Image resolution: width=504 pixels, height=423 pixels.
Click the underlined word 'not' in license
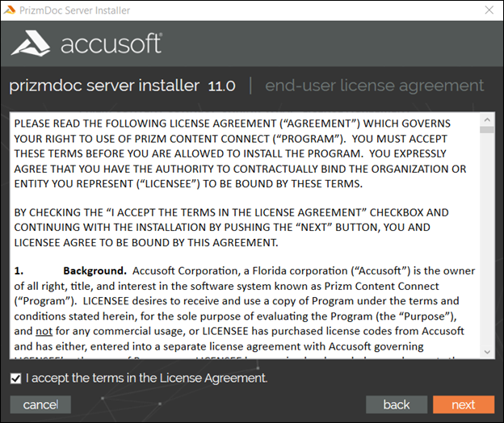[x=44, y=331]
